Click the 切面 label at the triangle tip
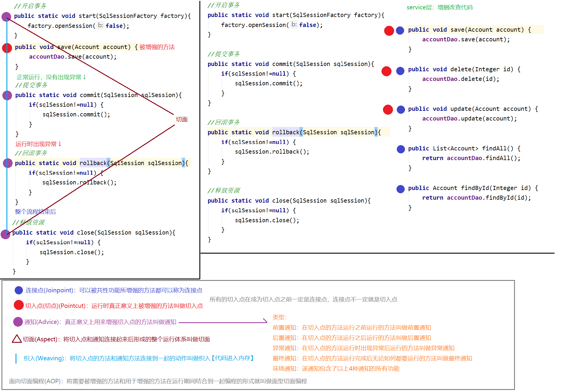The height and width of the screenshot is (392, 573). tap(182, 119)
